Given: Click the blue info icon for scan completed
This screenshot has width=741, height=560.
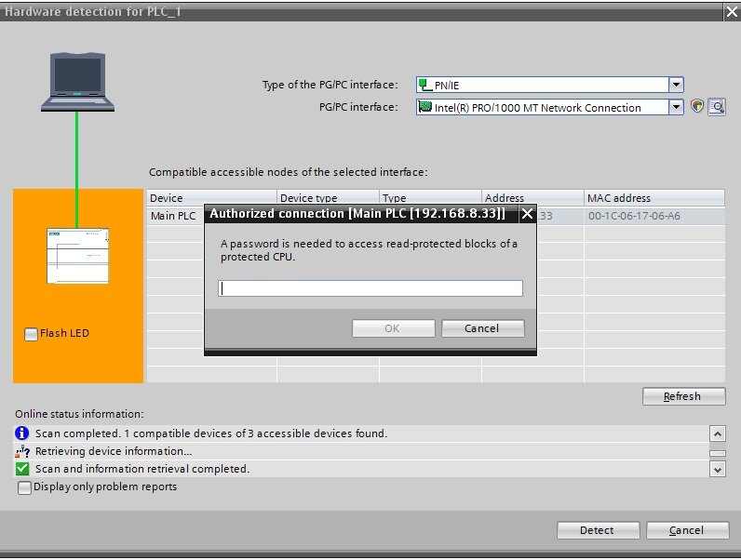Looking at the screenshot, I should [x=21, y=433].
